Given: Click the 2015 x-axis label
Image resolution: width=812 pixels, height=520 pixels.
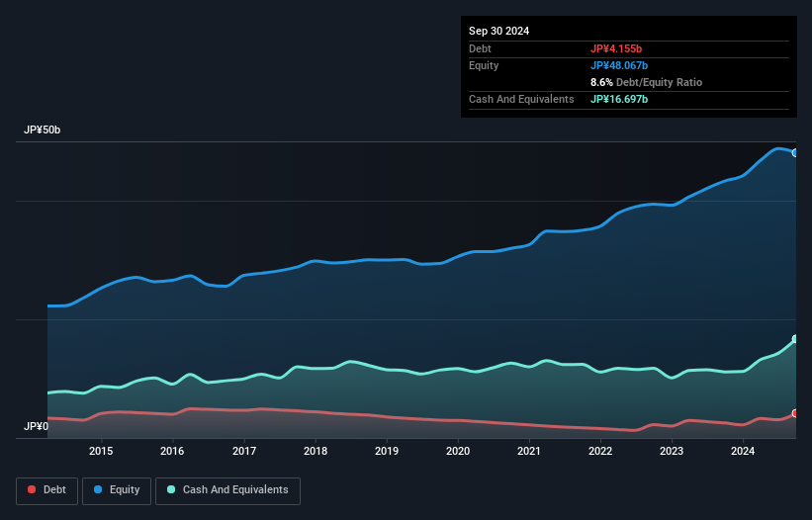Looking at the screenshot, I should click(101, 451).
